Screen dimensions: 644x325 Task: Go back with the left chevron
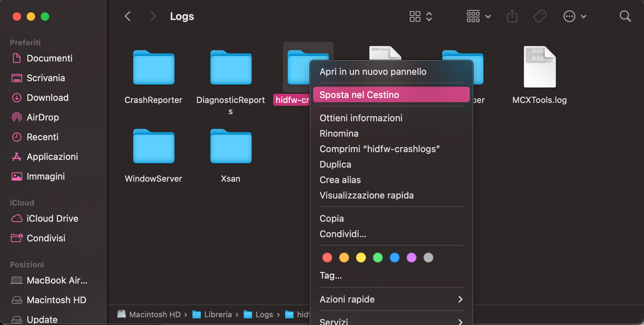pyautogui.click(x=128, y=17)
